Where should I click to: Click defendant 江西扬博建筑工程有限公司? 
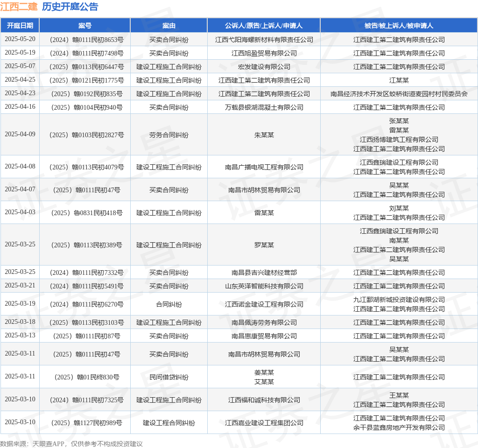(x=399, y=140)
